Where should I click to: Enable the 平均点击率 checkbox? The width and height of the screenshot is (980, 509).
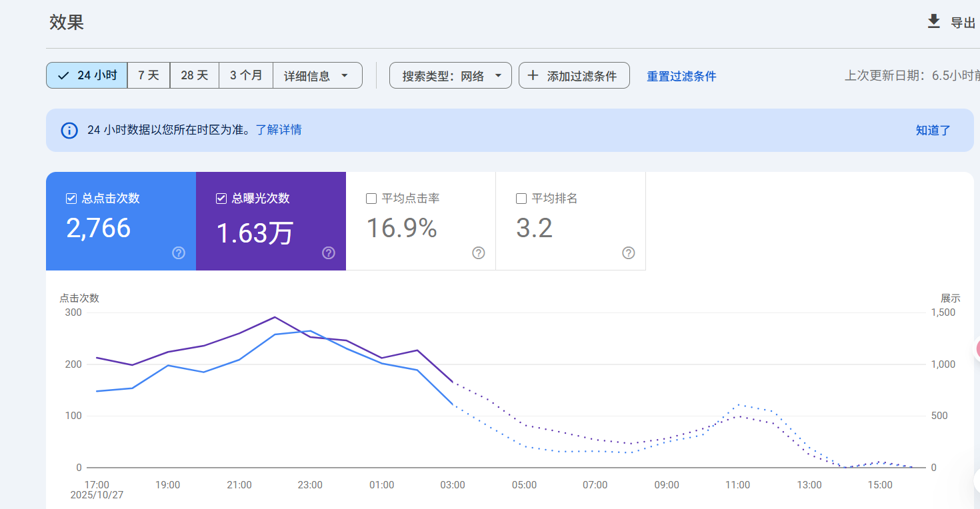[x=371, y=199]
